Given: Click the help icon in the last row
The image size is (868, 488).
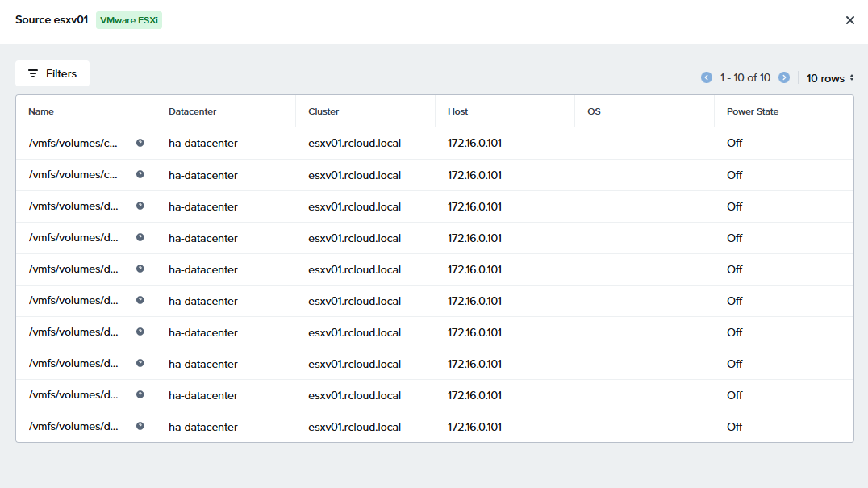Looking at the screenshot, I should 140,426.
